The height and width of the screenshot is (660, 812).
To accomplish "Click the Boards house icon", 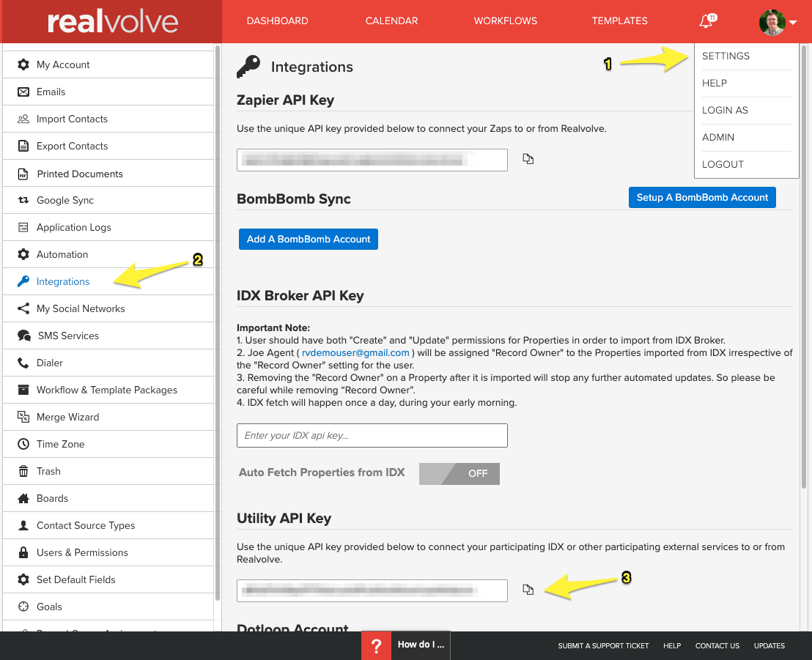I will pyautogui.click(x=23, y=499).
